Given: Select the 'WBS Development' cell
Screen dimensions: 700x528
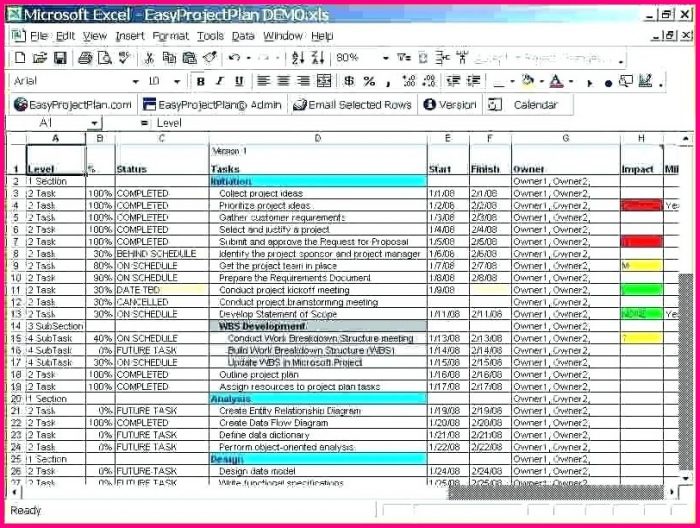Looking at the screenshot, I should coord(318,326).
